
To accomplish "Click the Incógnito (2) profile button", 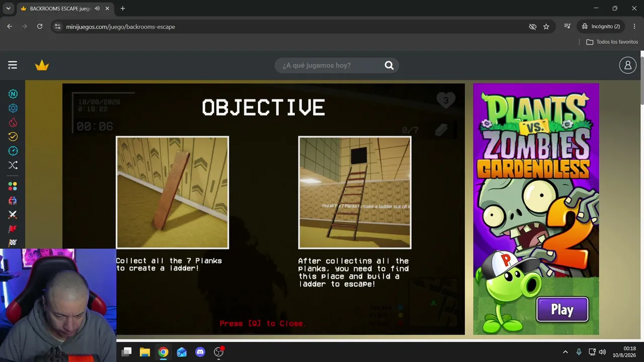I will [601, 27].
